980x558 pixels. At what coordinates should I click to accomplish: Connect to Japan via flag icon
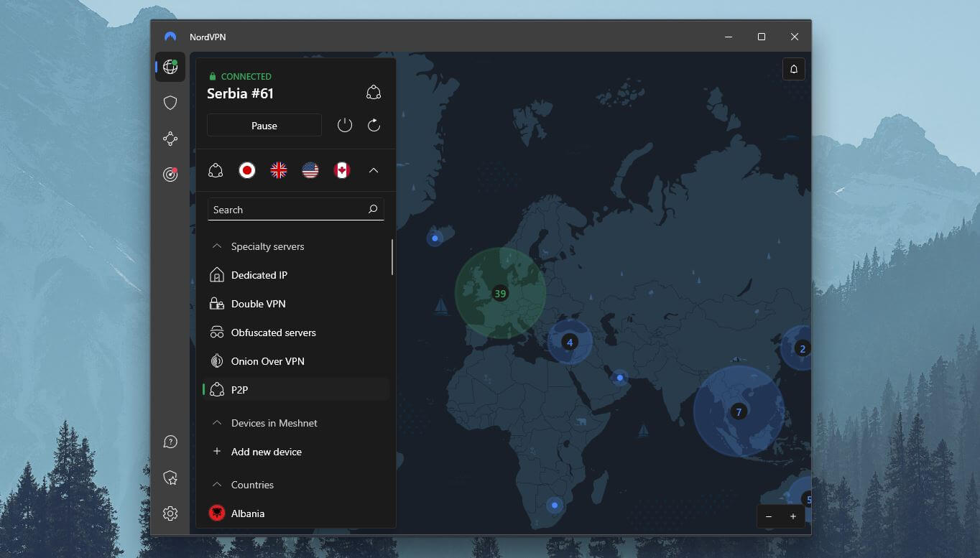247,170
